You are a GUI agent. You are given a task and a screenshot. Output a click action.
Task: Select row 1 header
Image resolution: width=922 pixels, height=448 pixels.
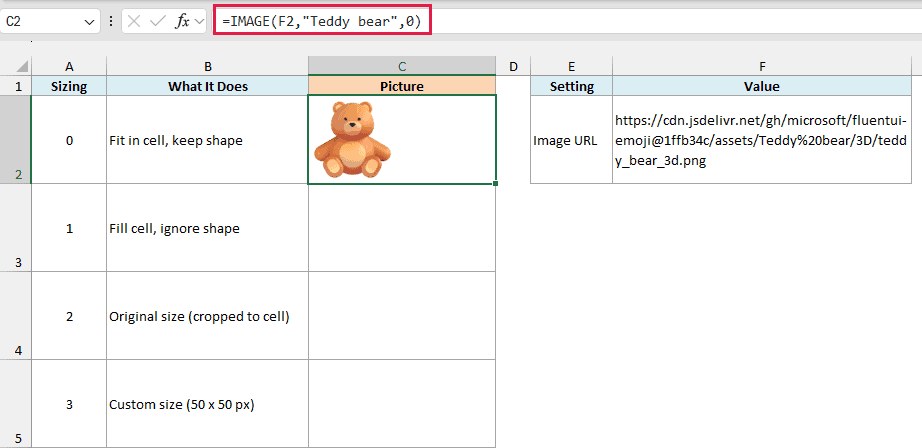[16, 86]
